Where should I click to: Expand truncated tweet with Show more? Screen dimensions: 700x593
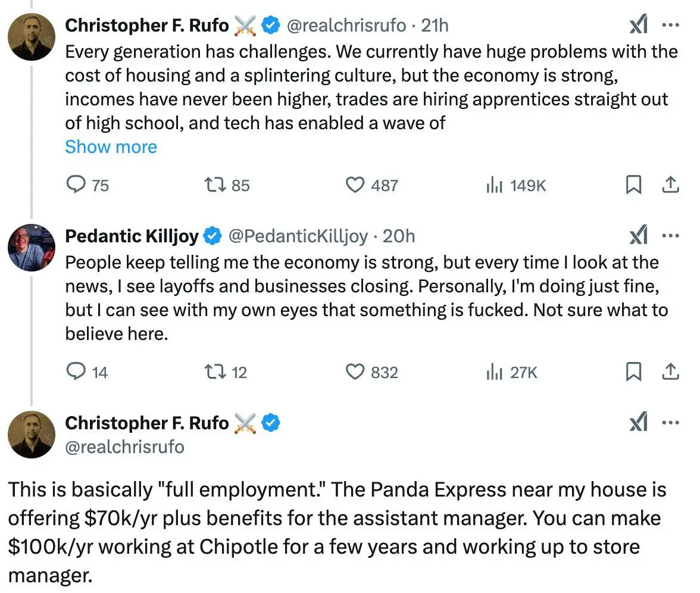pos(111,146)
